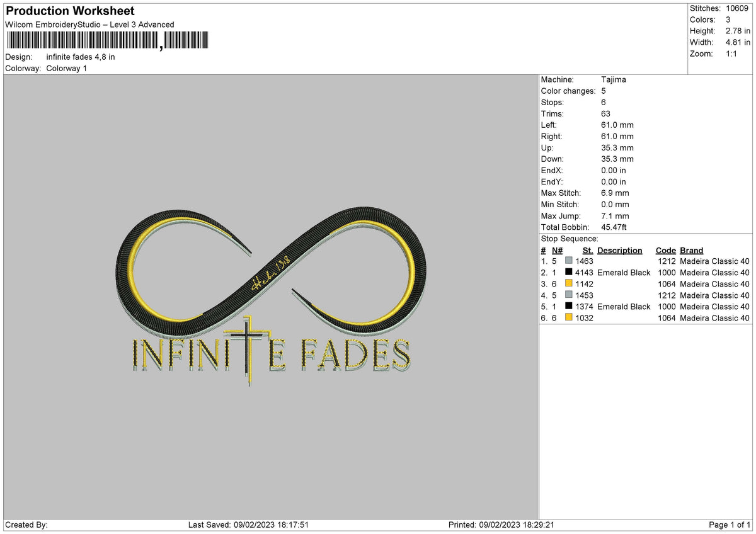Viewport: 756px width, 534px height.
Task: Click 'Emerald Black' in stop row 5
Action: (624, 307)
